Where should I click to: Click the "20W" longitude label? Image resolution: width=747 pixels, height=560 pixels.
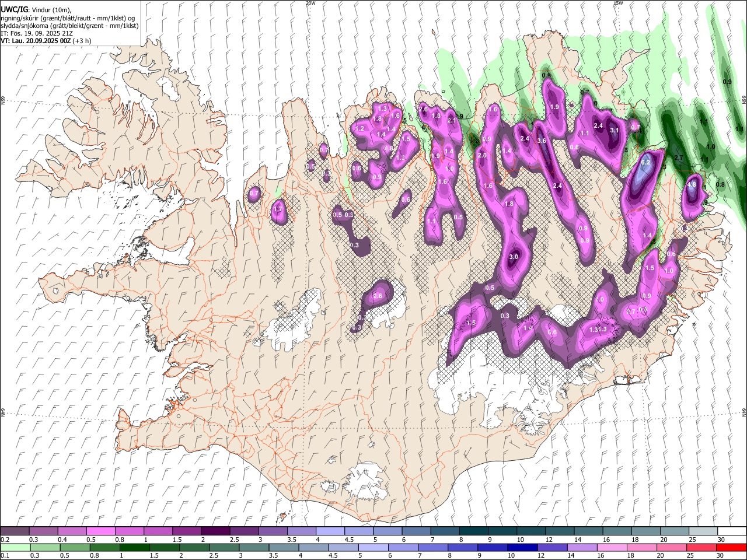(310, 3)
